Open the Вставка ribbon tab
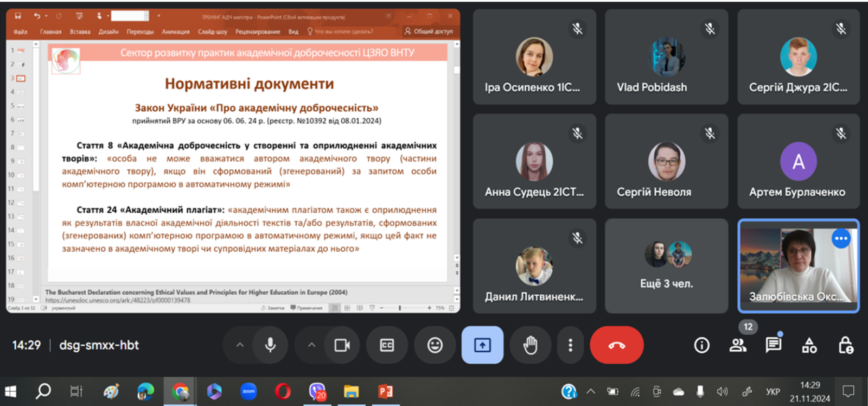868x406 pixels. 80,32
